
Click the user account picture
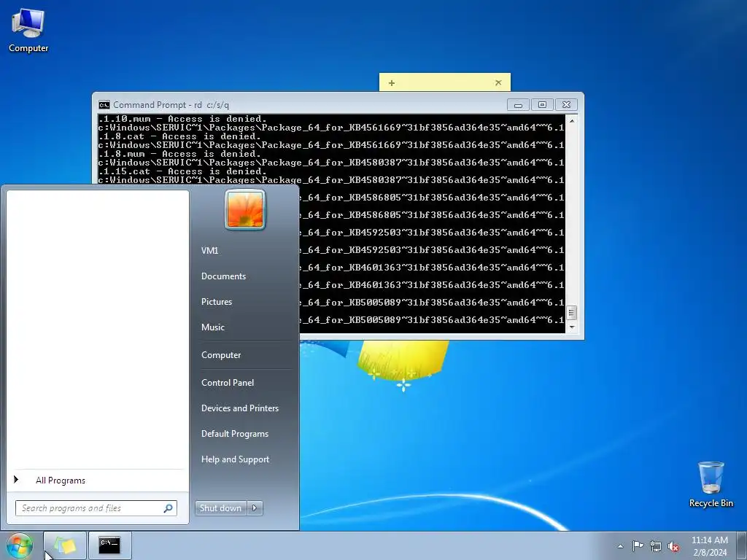tap(245, 209)
